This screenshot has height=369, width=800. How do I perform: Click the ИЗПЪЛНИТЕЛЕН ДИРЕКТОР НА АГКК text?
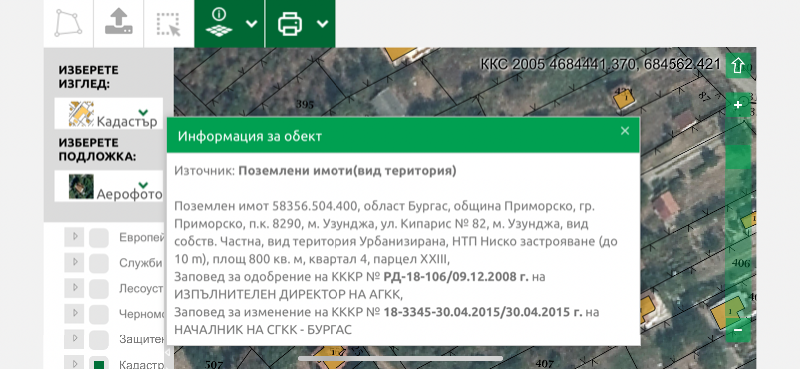coord(288,294)
